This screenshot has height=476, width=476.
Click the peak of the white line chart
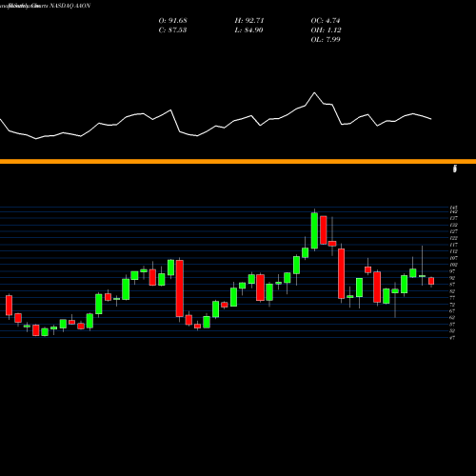click(314, 92)
